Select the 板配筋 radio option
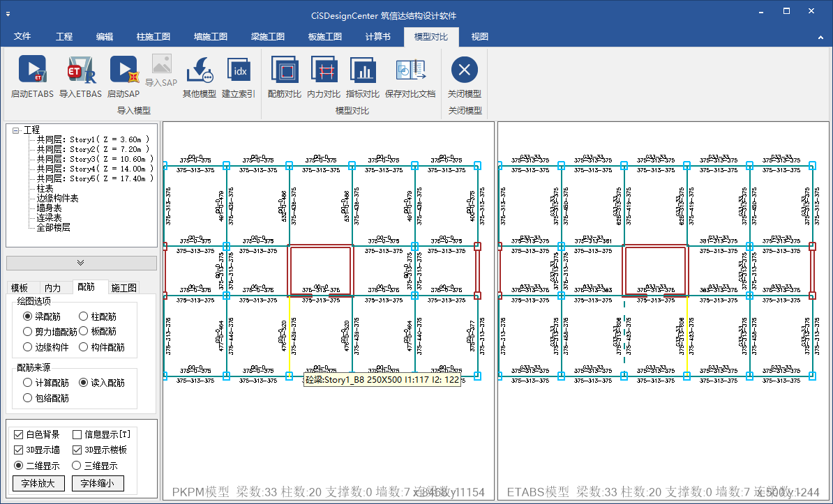The image size is (833, 504). (x=98, y=331)
